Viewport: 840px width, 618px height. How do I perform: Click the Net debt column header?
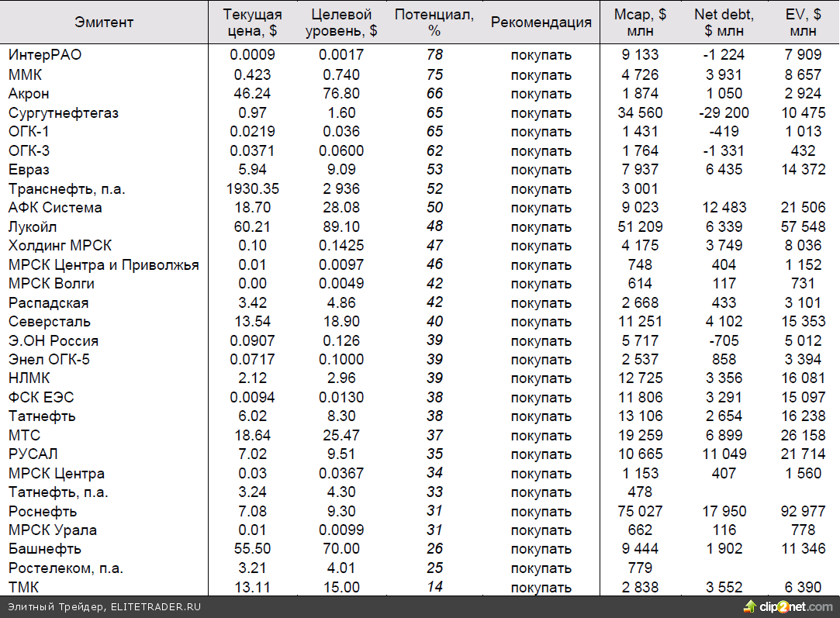[723, 22]
